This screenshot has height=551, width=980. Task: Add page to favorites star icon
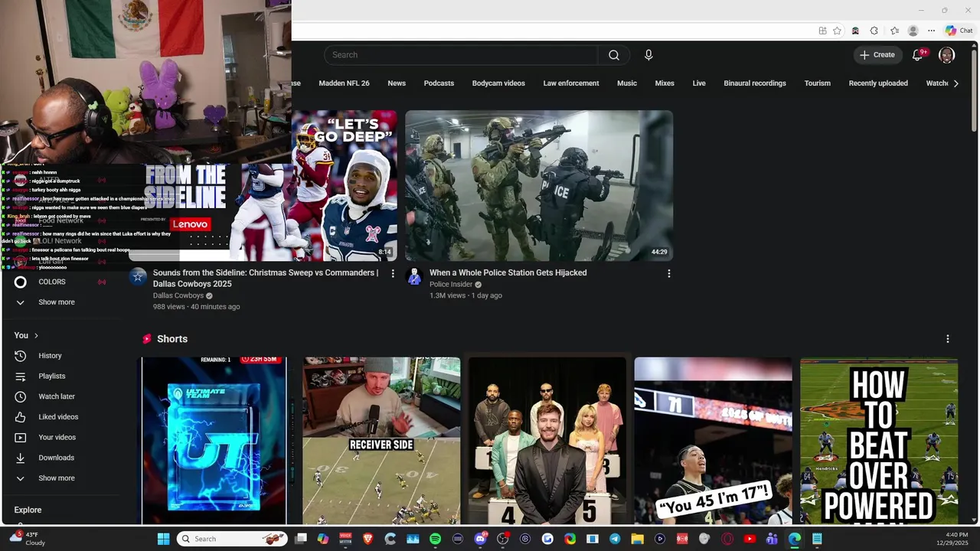coord(837,31)
